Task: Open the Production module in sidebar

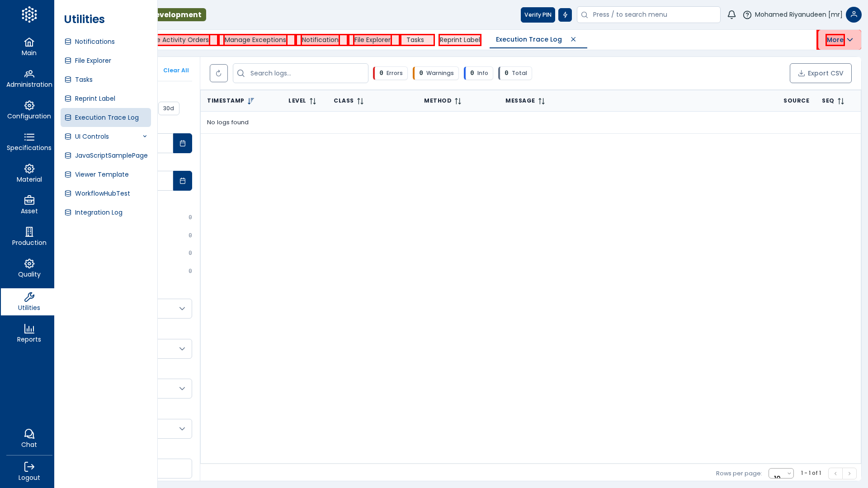Action: tap(29, 237)
